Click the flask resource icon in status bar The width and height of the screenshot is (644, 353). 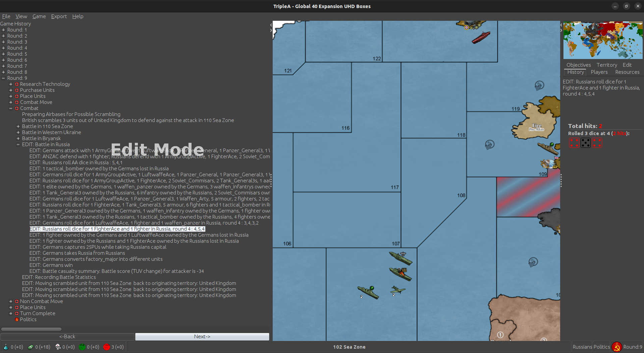click(x=6, y=347)
